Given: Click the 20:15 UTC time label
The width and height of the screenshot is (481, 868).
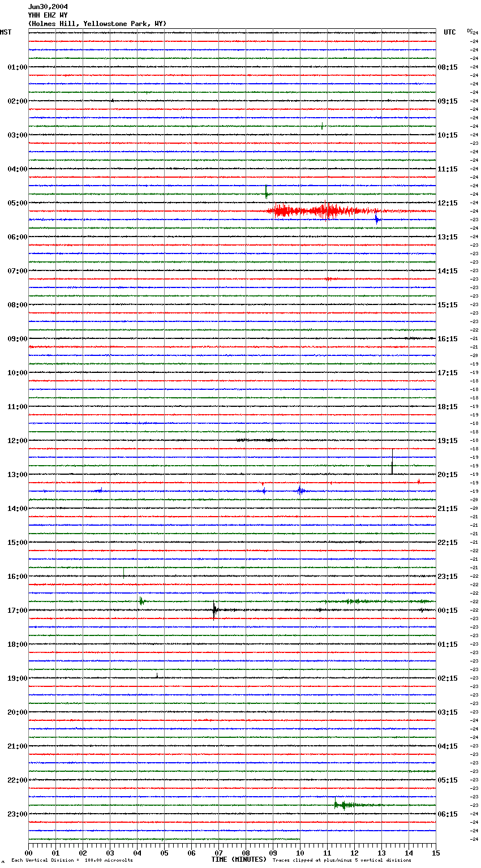Looking at the screenshot, I should [x=448, y=475].
